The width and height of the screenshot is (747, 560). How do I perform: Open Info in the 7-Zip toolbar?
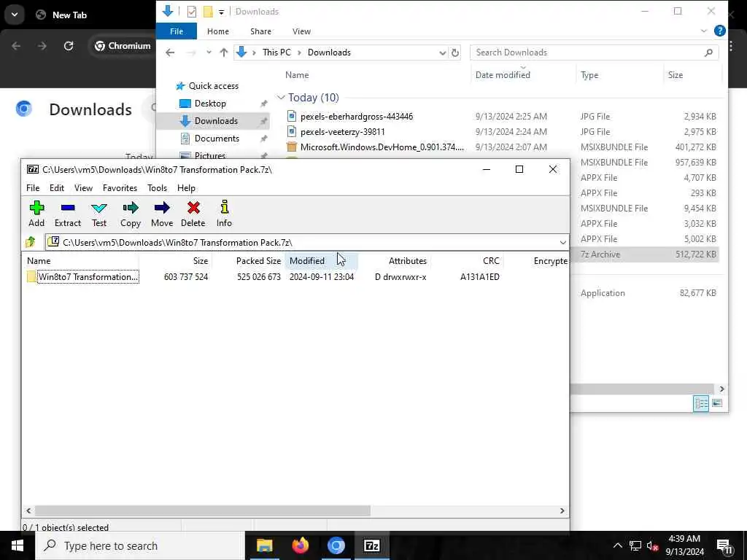(224, 214)
